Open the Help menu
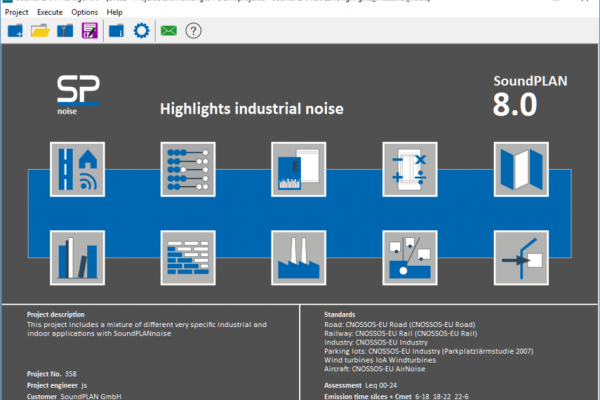The height and width of the screenshot is (400, 600). (116, 11)
